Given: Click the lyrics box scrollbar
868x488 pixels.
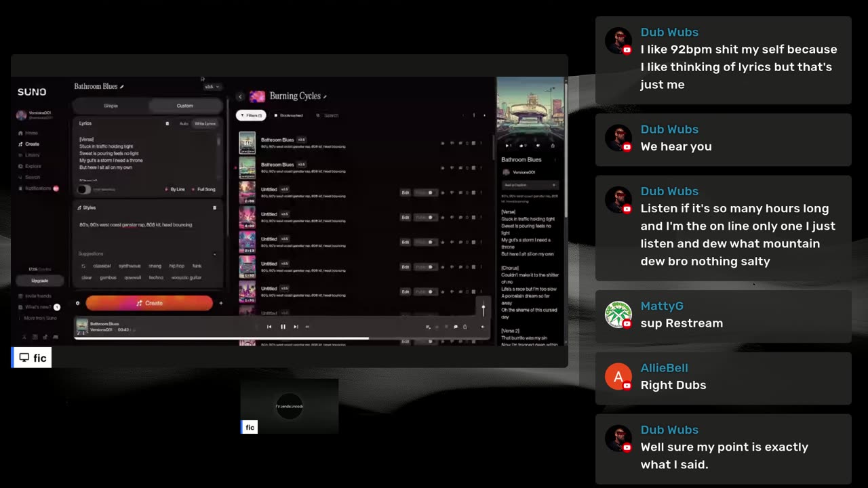Looking at the screenshot, I should pyautogui.click(x=218, y=141).
